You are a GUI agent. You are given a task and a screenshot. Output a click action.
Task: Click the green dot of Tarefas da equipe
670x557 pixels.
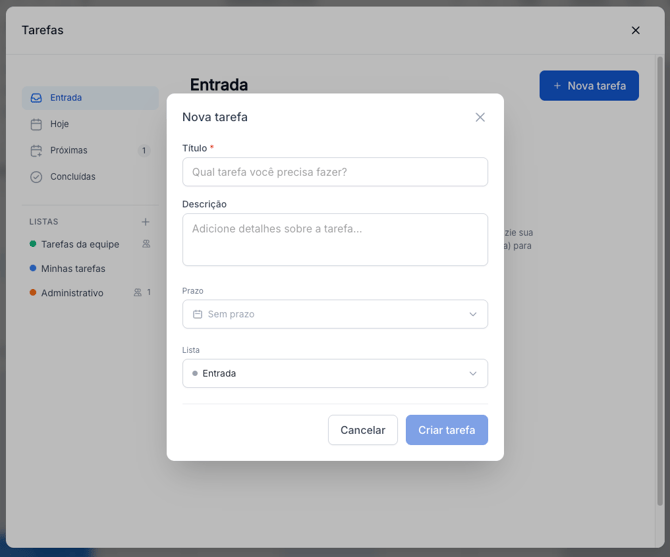[x=33, y=244]
